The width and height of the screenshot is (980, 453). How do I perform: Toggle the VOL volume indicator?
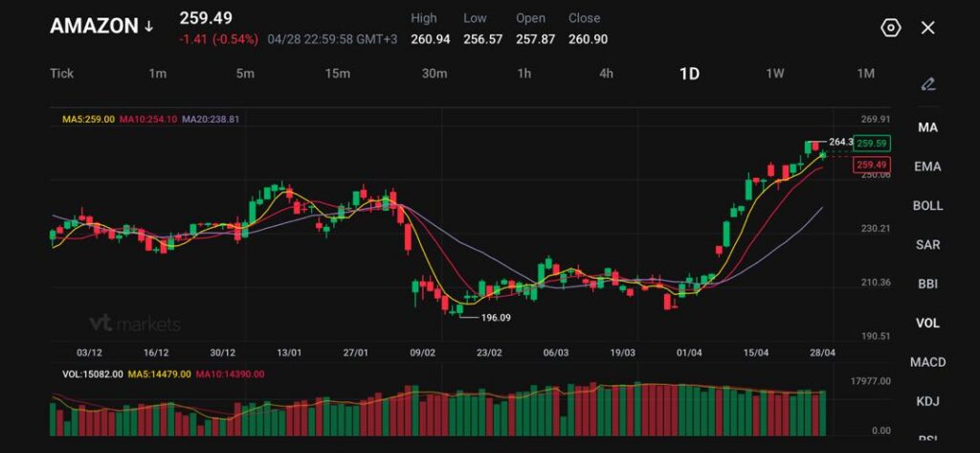click(926, 323)
